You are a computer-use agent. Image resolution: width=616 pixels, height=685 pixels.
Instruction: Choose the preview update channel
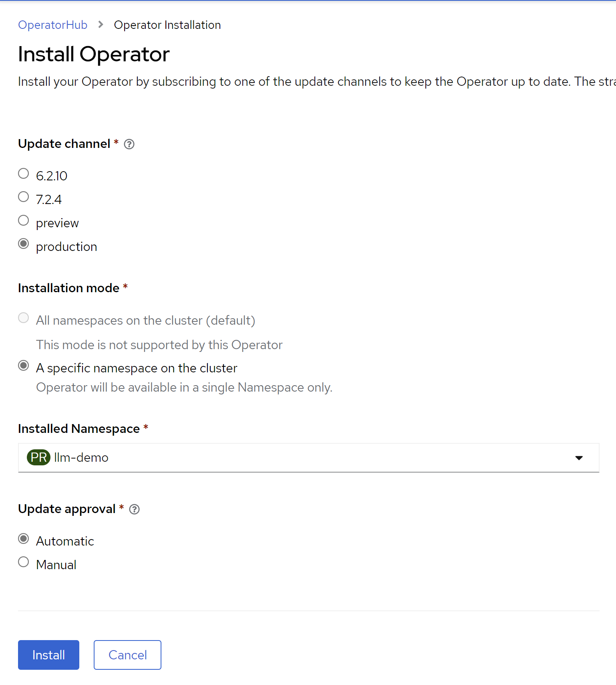coord(24,220)
